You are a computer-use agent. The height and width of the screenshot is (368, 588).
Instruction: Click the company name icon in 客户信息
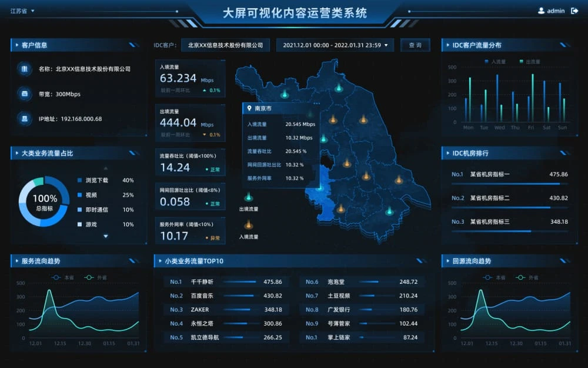tap(25, 69)
